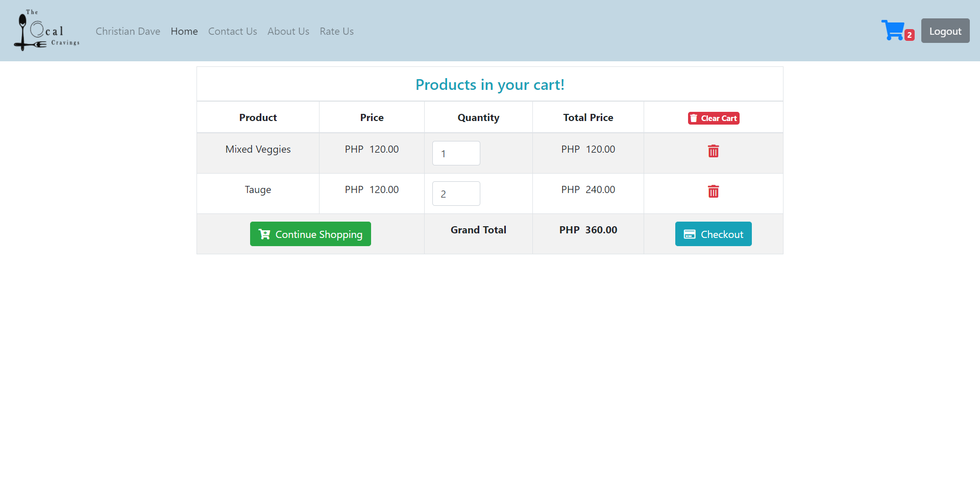Image resolution: width=980 pixels, height=480 pixels.
Task: Click the Mixed Veggies product name
Action: [258, 149]
